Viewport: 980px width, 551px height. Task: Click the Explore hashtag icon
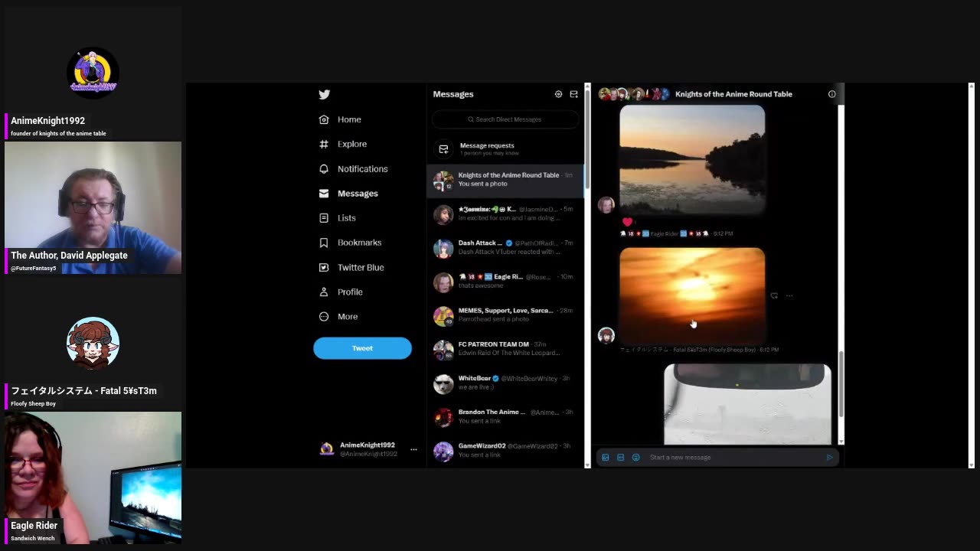click(x=324, y=144)
